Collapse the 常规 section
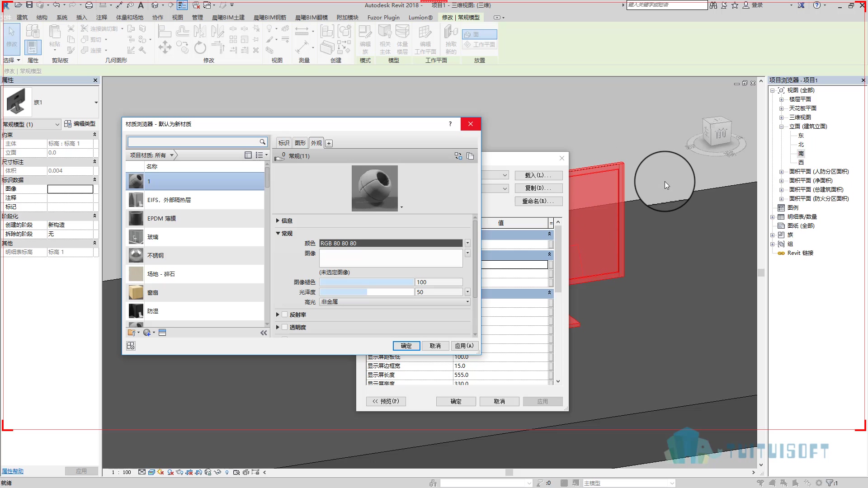 click(278, 233)
